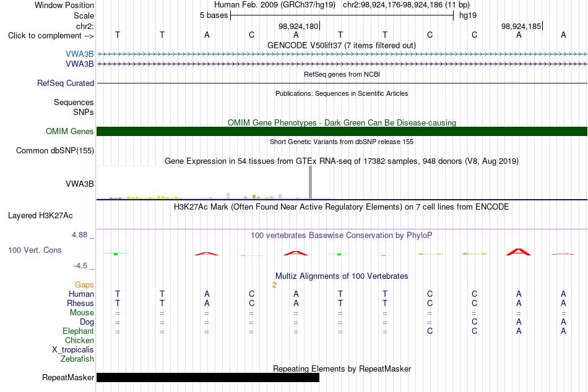Click the SNPs publications label

(84, 112)
